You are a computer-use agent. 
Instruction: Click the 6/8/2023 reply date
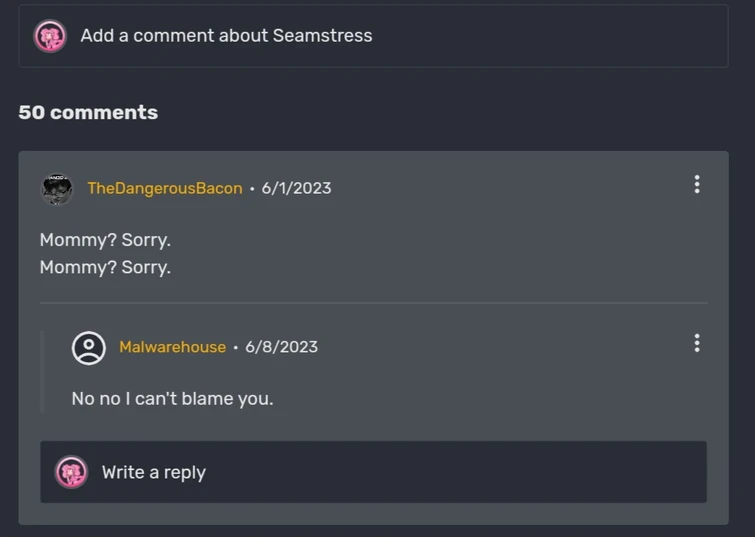pos(281,347)
